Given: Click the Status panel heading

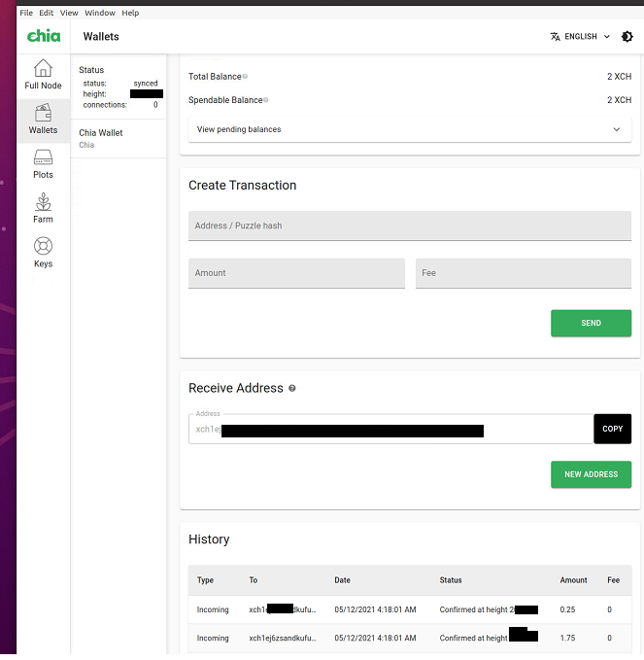Looking at the screenshot, I should 91,70.
